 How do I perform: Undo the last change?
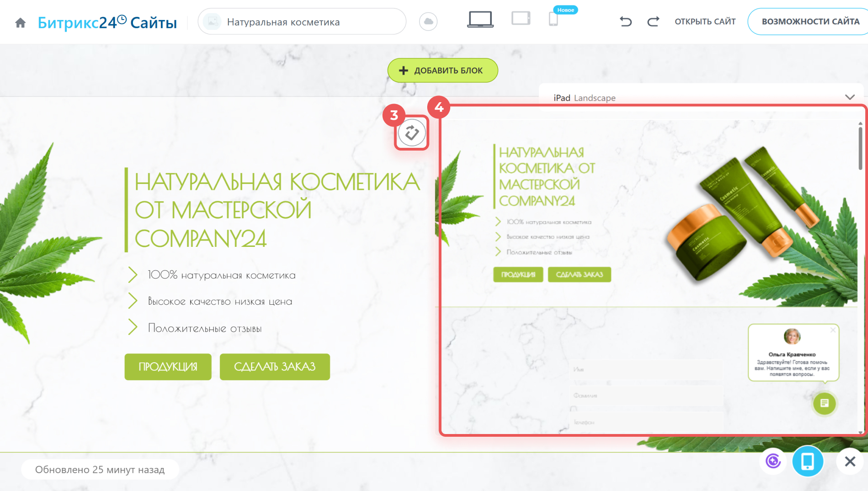[x=626, y=21]
